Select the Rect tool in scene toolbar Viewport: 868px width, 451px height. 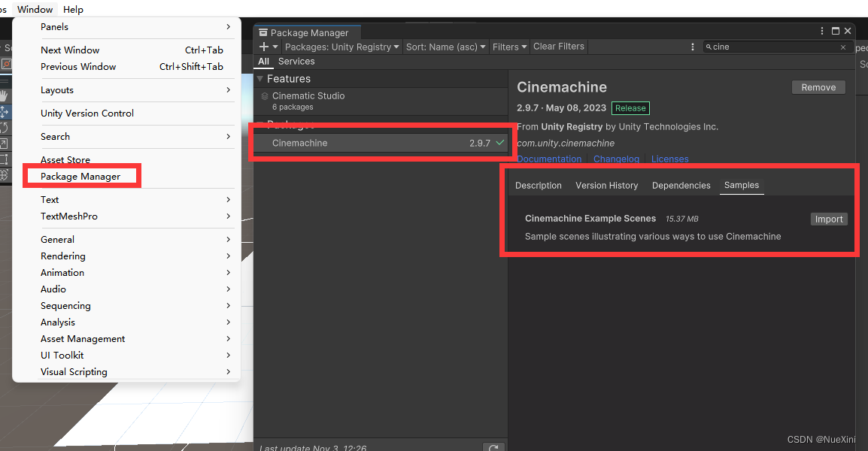coord(5,159)
